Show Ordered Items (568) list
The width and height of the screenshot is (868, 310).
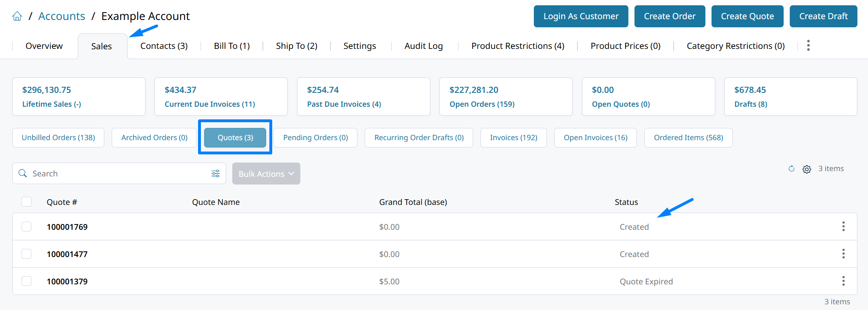coord(688,138)
